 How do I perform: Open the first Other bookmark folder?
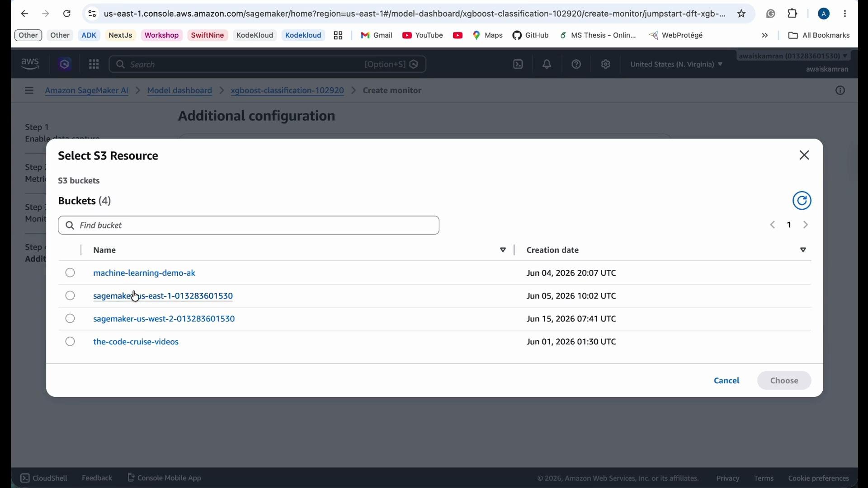click(x=28, y=36)
